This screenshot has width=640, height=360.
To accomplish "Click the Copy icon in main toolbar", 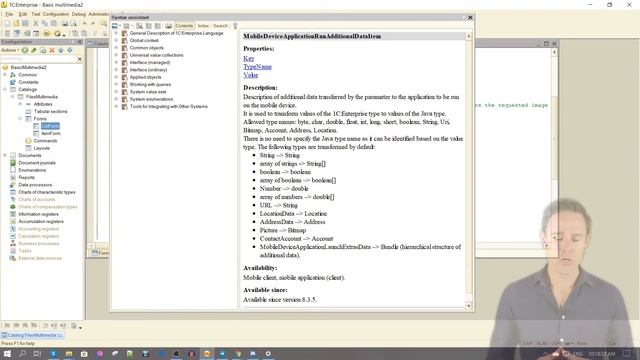I will [x=44, y=23].
